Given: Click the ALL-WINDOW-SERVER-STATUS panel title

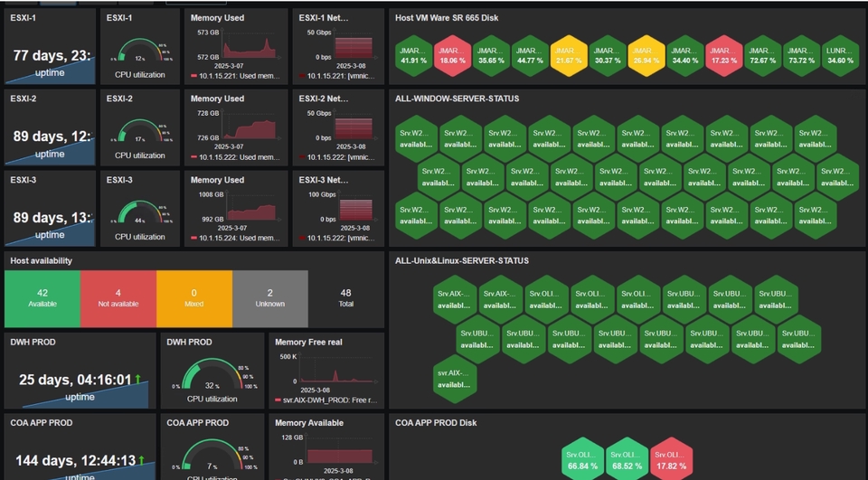Looking at the screenshot, I should click(458, 99).
